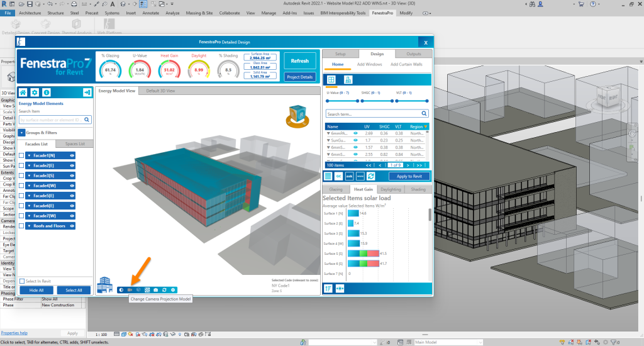The height and width of the screenshot is (346, 644).
Task: Click the dots icon beside the sort icon
Action: pos(340,289)
